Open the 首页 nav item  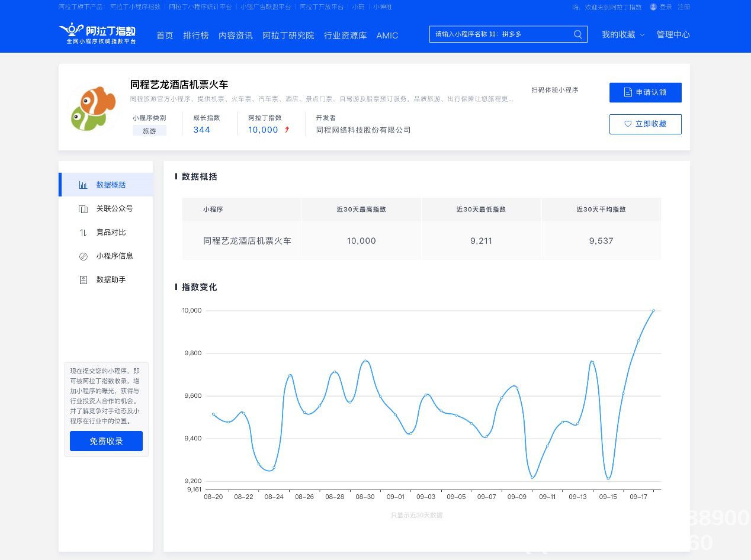point(165,36)
